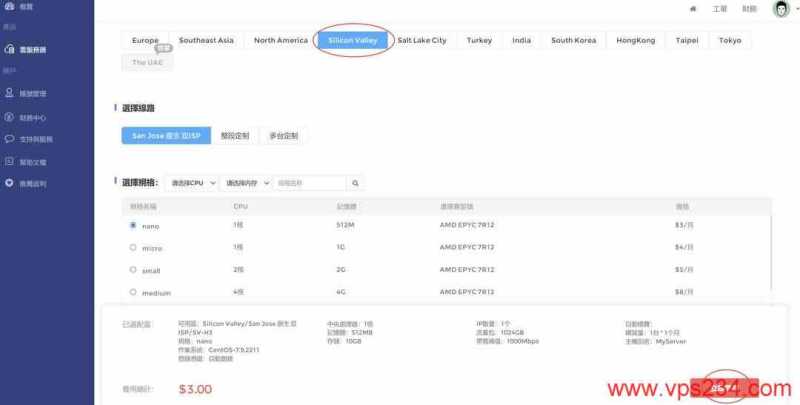Click the CentOS-7.9.2211 operating system value

tap(234, 350)
